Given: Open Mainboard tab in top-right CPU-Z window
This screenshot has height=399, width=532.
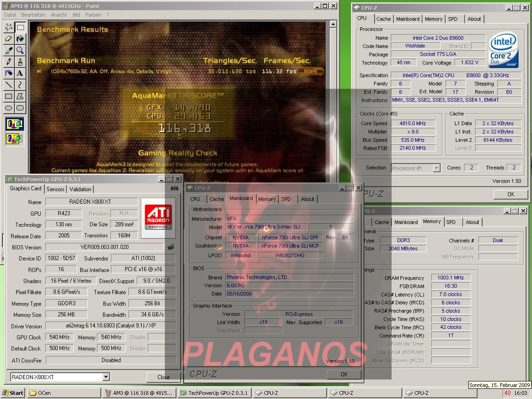Looking at the screenshot, I should coord(408,19).
